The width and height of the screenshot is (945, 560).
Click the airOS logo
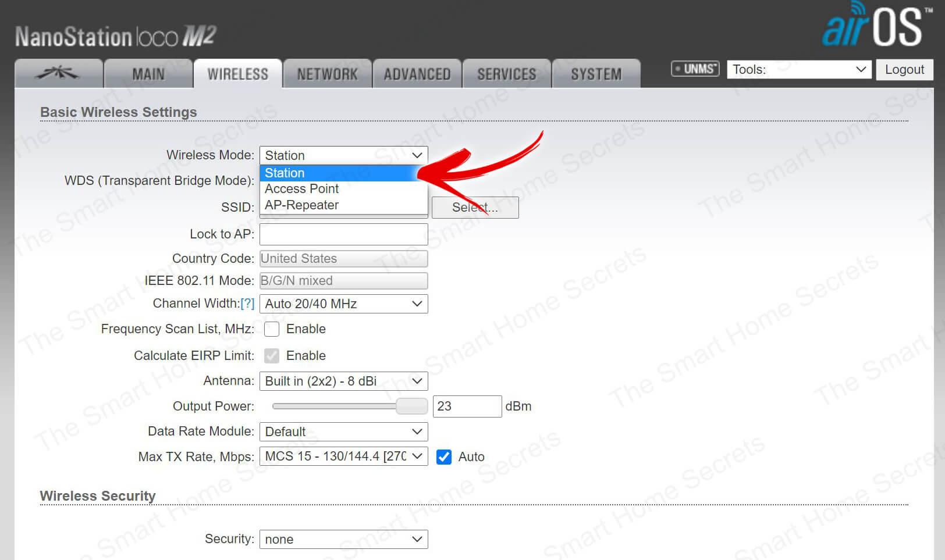coord(872,26)
